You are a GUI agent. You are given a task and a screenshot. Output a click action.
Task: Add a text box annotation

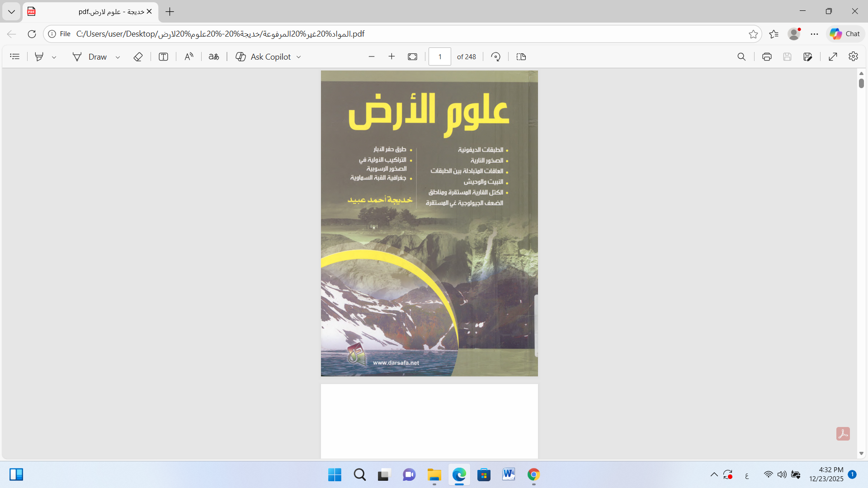(x=163, y=56)
